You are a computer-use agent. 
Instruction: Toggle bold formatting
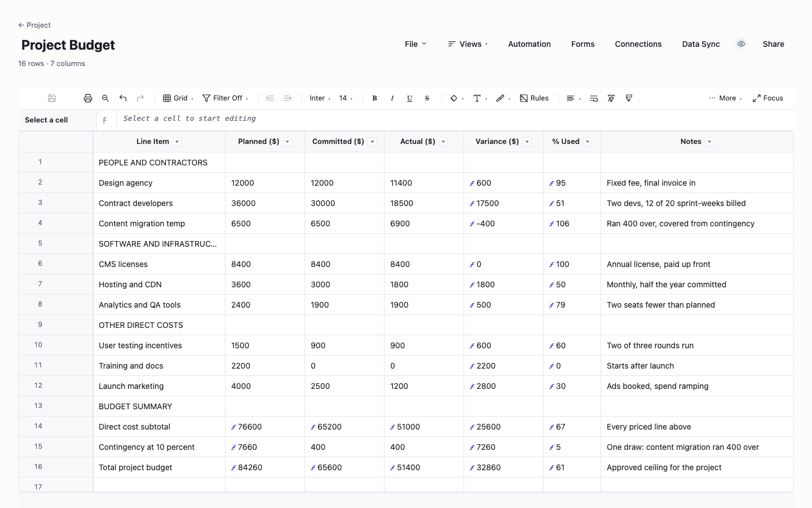[374, 98]
